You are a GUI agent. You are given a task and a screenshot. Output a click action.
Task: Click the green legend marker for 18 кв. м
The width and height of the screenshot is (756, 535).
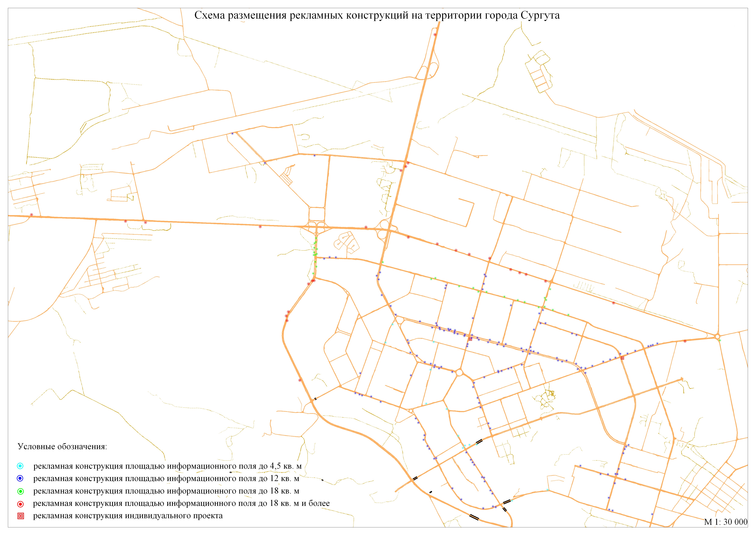(x=20, y=492)
